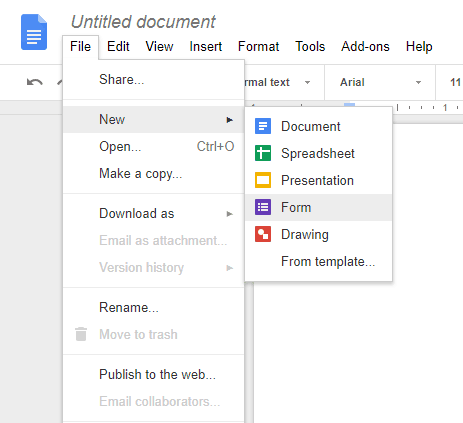Click the Google Docs home icon
The width and height of the screenshot is (463, 423).
click(x=34, y=32)
